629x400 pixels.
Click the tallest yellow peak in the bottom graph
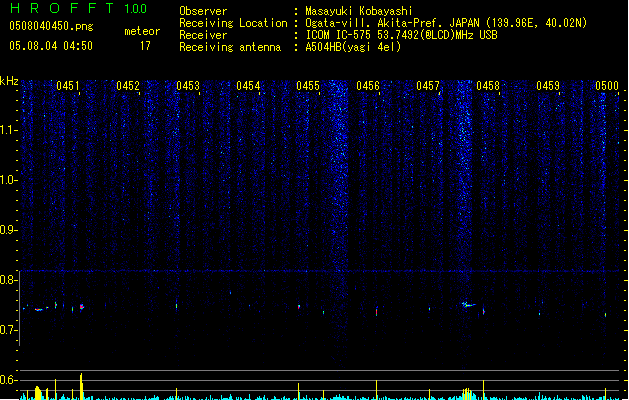(81, 386)
